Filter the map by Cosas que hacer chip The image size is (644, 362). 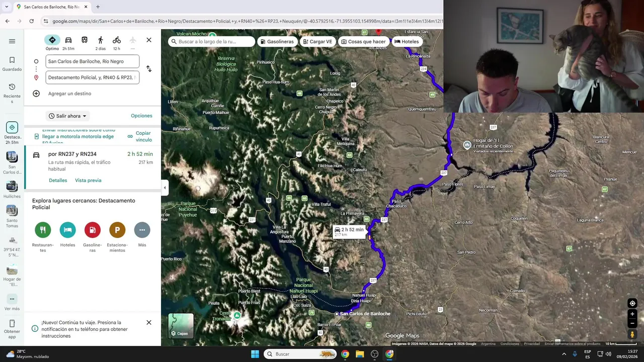[x=363, y=42]
